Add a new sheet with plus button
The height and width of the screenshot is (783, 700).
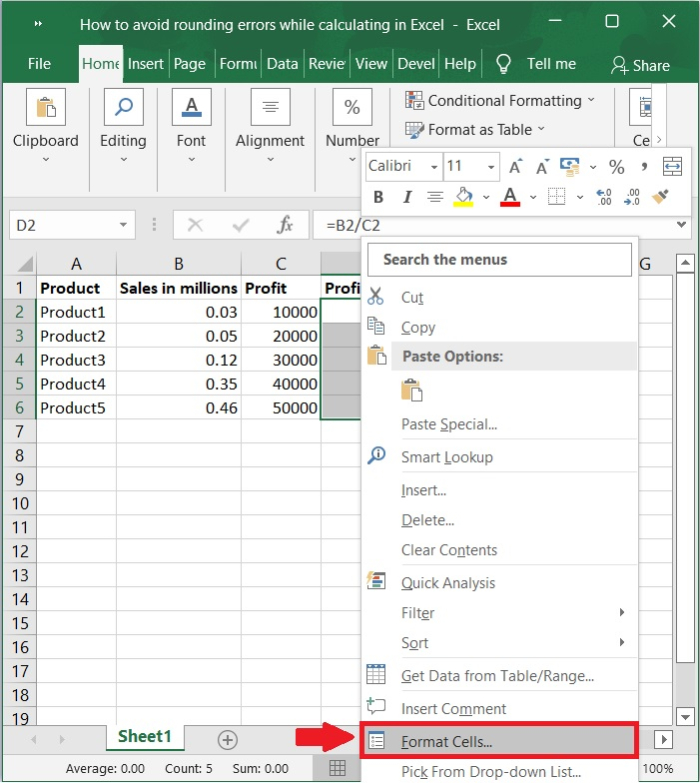click(228, 740)
